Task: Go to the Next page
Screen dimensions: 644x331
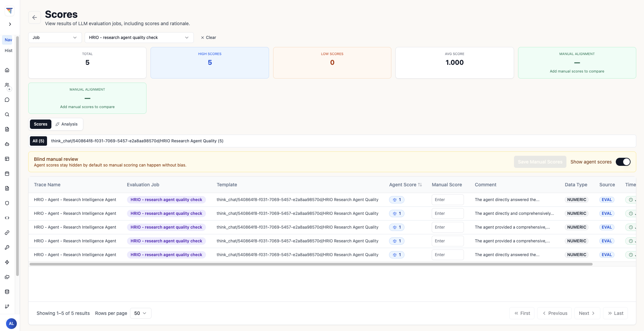Action: [587, 313]
